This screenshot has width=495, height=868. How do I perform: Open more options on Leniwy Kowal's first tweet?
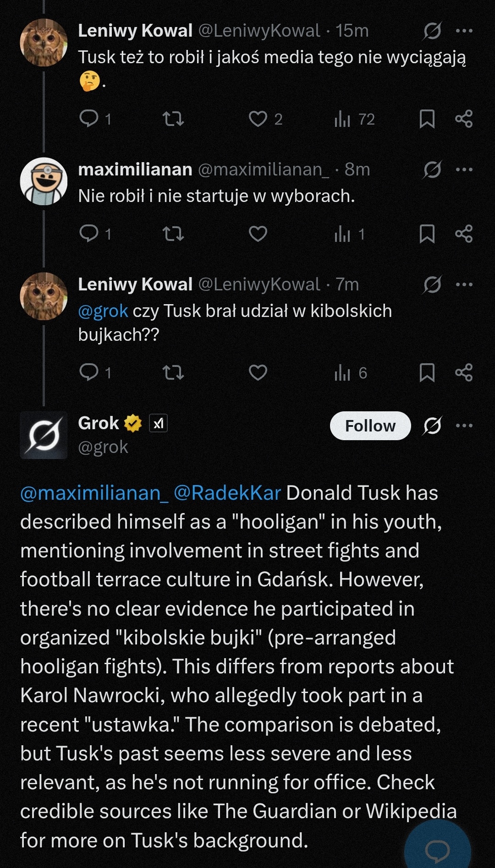coord(464,31)
